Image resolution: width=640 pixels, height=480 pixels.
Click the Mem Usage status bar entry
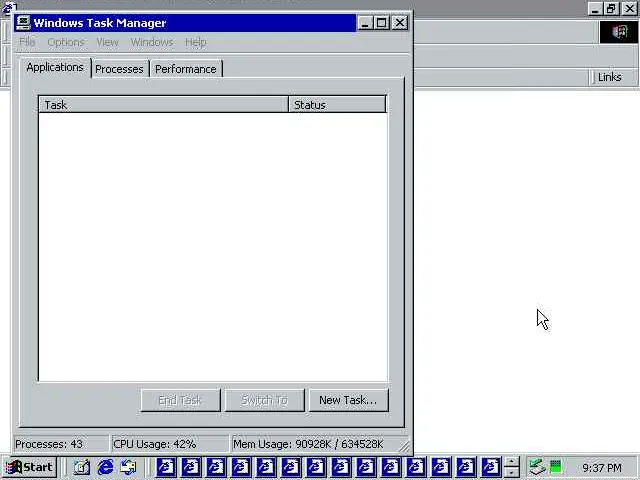(308, 444)
